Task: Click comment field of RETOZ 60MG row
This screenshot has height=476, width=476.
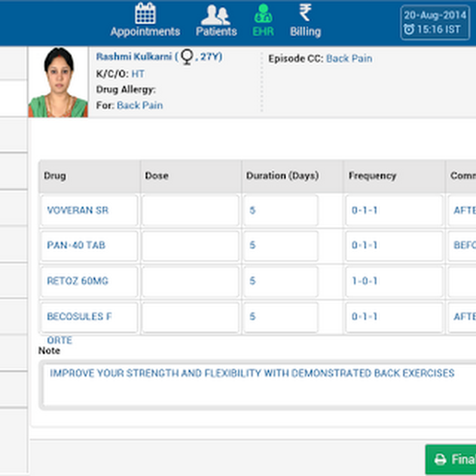Action: 462,281
